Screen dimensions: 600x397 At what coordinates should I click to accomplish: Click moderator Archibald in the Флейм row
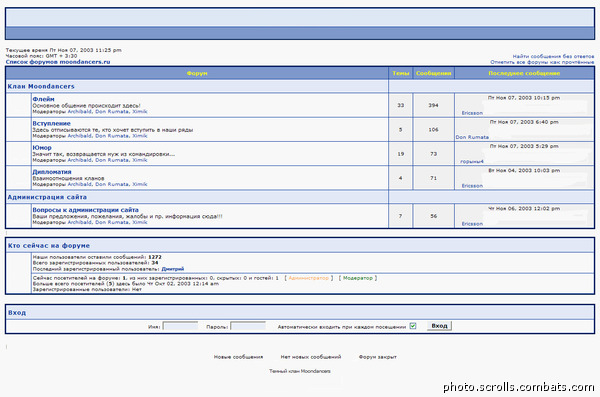(79, 111)
